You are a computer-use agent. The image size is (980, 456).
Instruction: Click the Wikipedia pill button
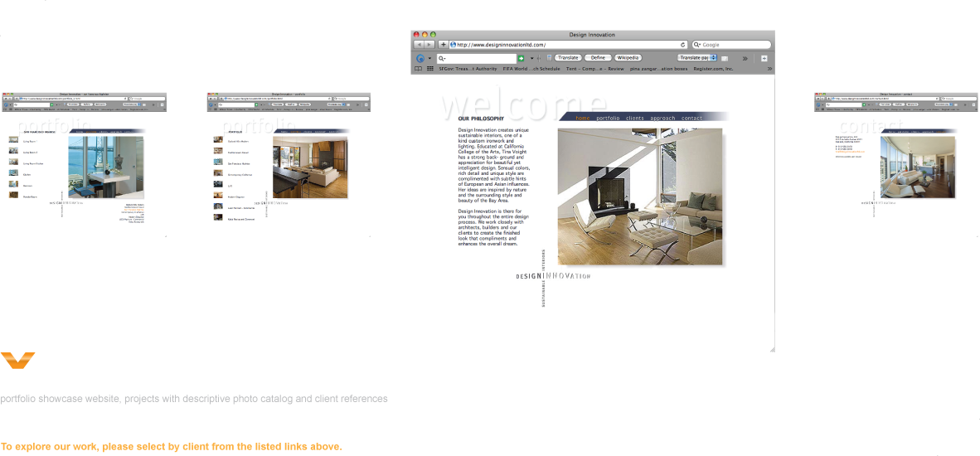click(628, 58)
